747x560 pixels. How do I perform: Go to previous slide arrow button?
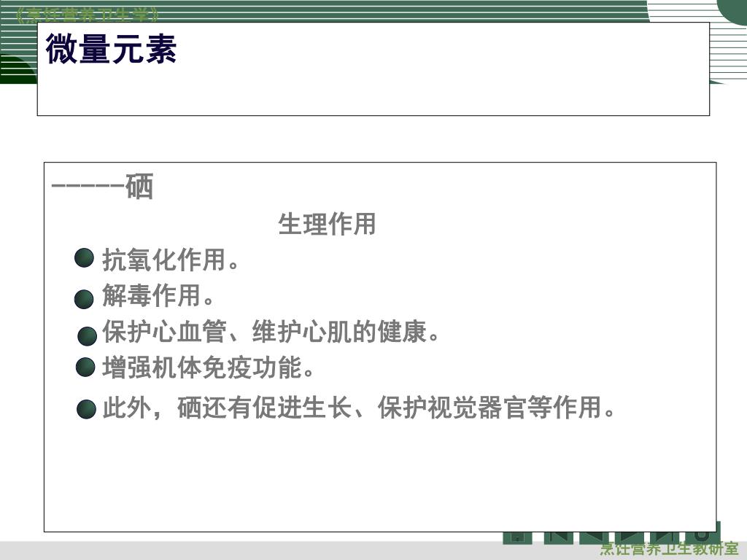pos(594,537)
